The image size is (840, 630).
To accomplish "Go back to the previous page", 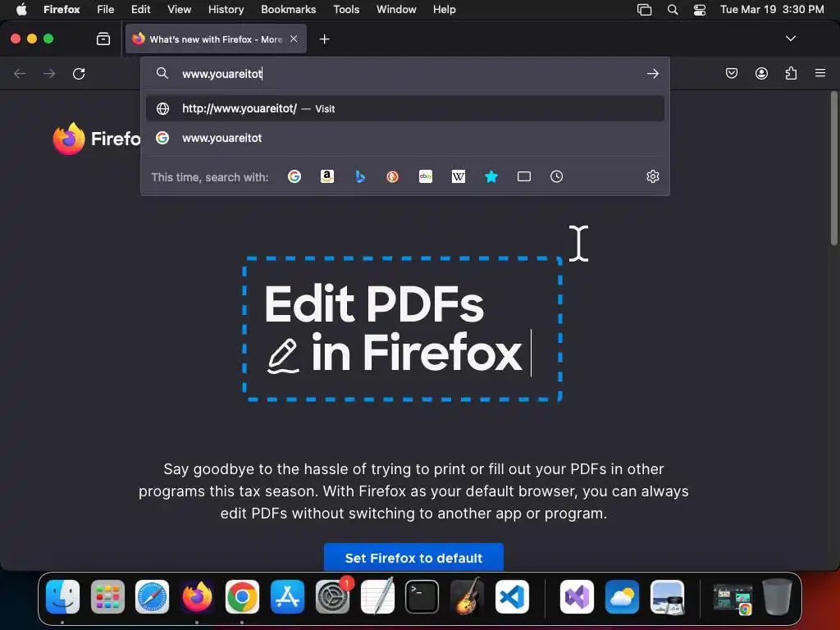I will (20, 73).
